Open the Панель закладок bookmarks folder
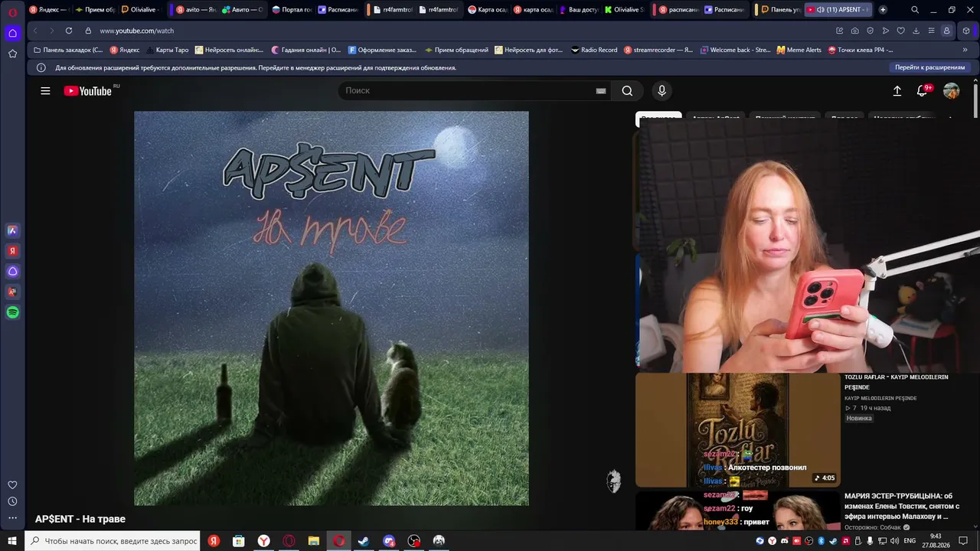Viewport: 980px width, 551px height. pos(68,50)
